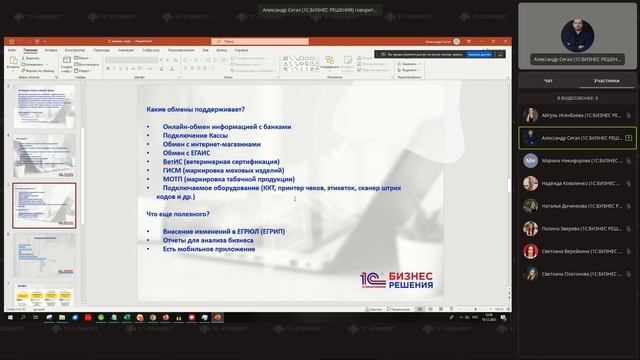Image resolution: width=640 pixels, height=360 pixels.
Task: Start slideshow from status bar icon
Action: [451, 309]
